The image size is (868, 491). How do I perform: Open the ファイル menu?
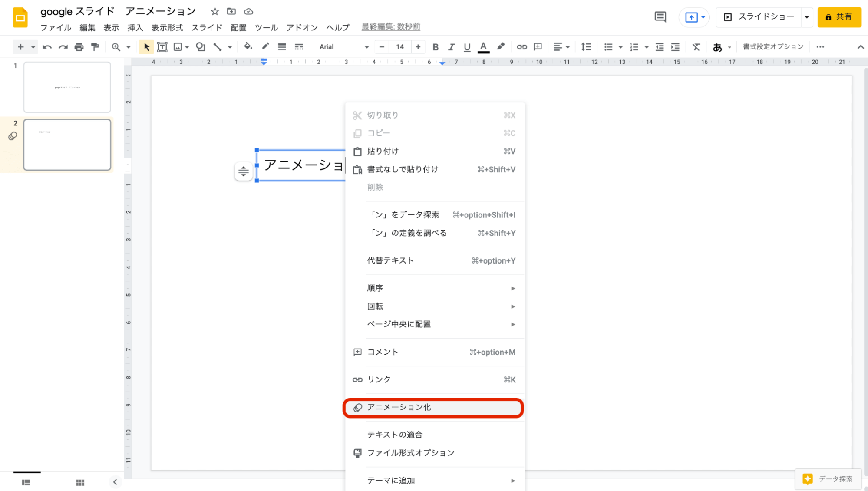click(56, 27)
